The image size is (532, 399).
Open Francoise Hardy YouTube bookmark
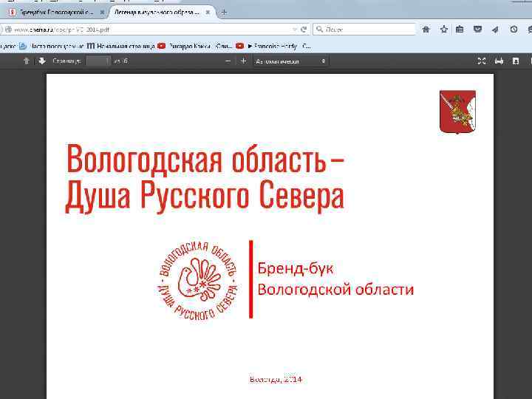pyautogui.click(x=273, y=46)
